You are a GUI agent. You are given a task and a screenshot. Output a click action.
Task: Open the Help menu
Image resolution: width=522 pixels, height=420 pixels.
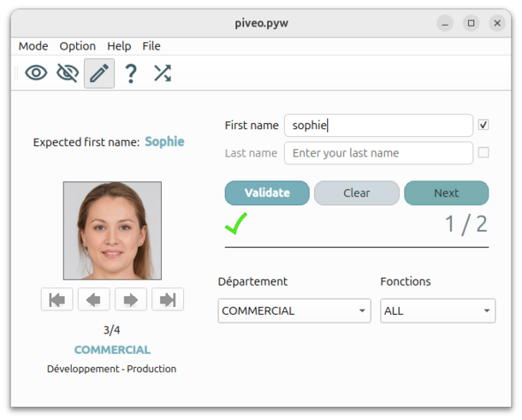point(119,46)
